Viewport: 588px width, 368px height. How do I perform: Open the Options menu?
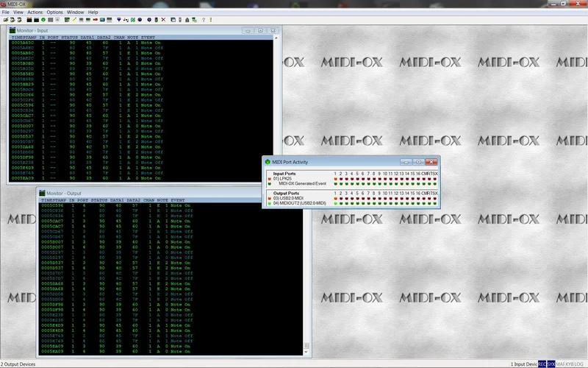pyautogui.click(x=54, y=12)
